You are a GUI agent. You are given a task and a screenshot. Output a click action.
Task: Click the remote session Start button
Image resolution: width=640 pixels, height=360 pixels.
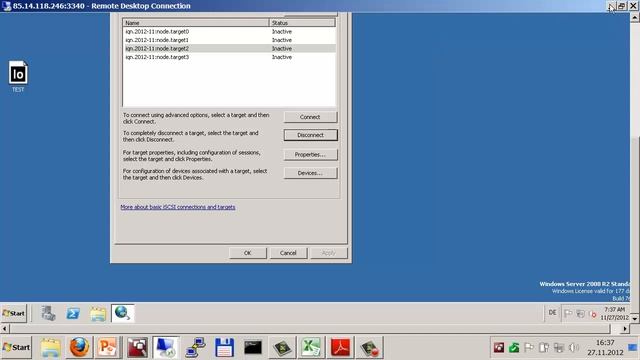14,313
